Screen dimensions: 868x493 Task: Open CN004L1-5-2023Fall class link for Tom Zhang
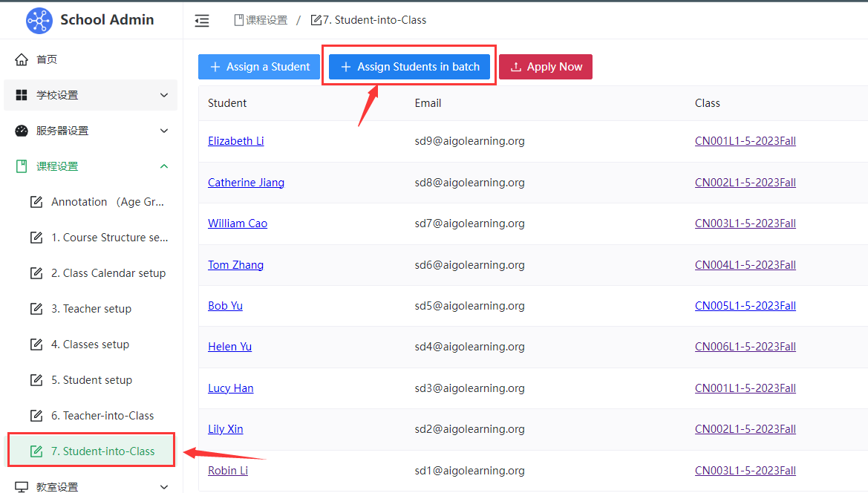click(x=745, y=265)
